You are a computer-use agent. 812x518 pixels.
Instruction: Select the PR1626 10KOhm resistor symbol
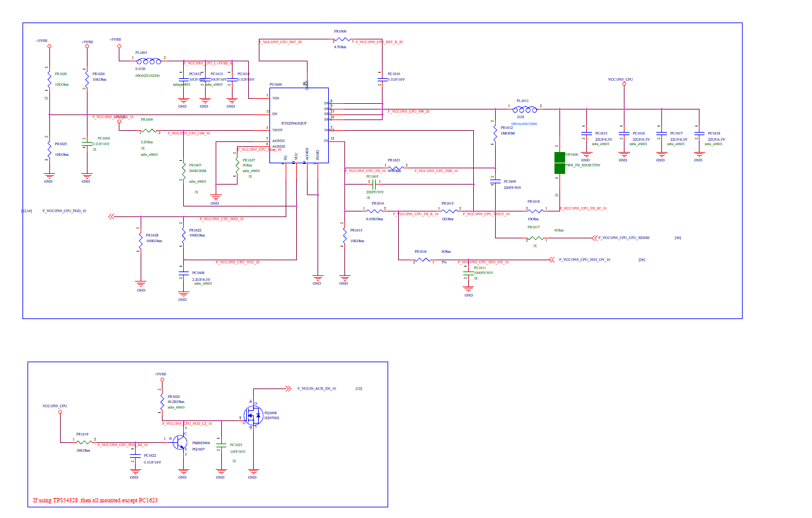pos(49,79)
